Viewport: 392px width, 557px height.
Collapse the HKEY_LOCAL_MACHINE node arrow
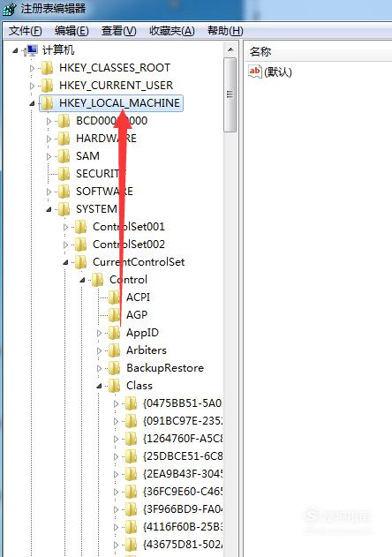pos(32,104)
